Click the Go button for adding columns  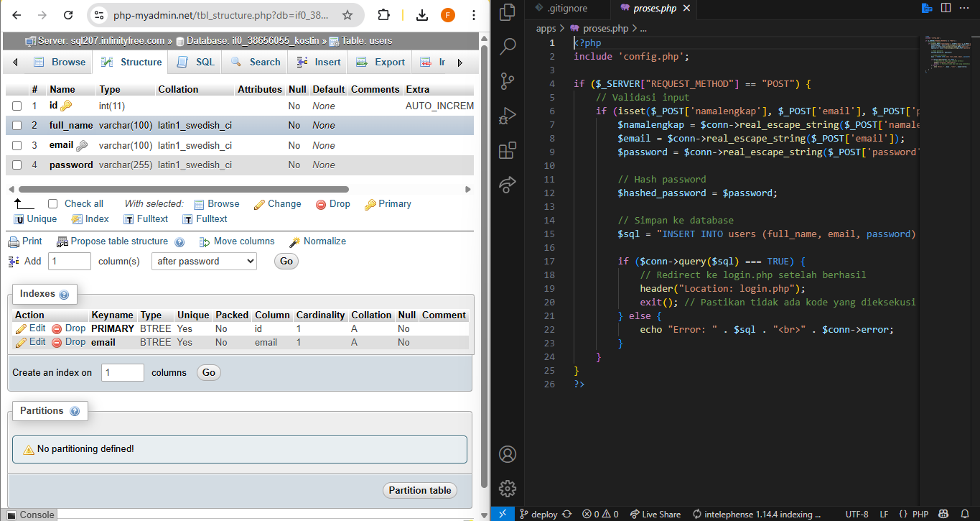click(286, 262)
